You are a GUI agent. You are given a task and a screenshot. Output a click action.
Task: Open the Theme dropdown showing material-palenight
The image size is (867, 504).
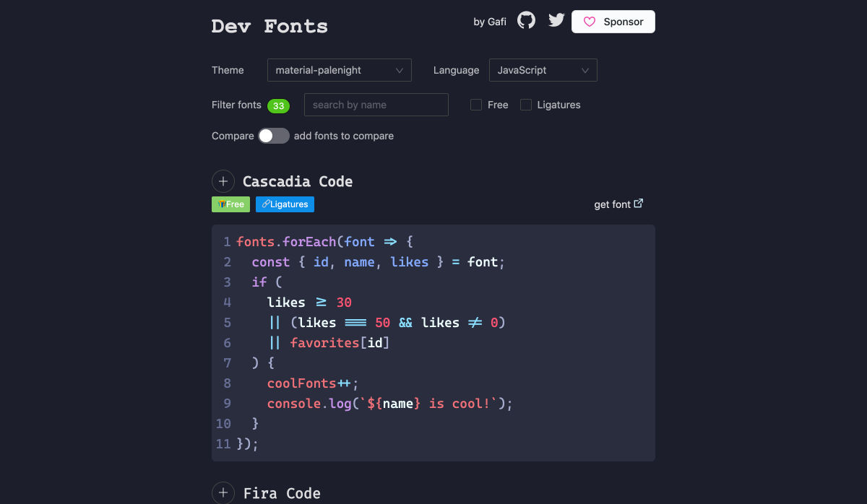coord(340,70)
